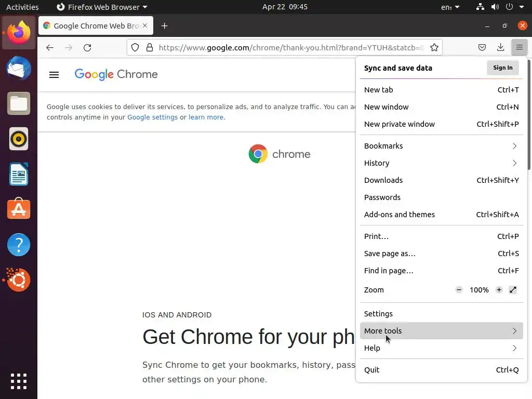Zoom in with the plus button
Screen dimensions: 532x399
pyautogui.click(x=499, y=290)
